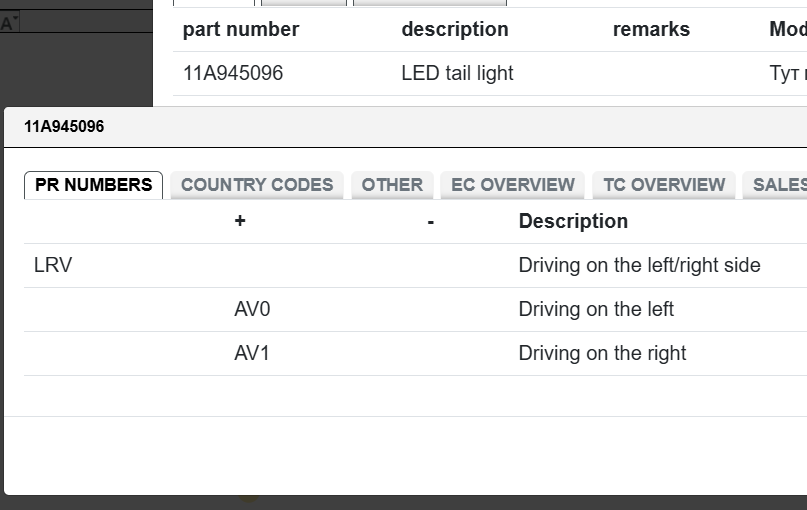This screenshot has height=510, width=807.
Task: Click the 'remarks' column header
Action: [x=651, y=29]
